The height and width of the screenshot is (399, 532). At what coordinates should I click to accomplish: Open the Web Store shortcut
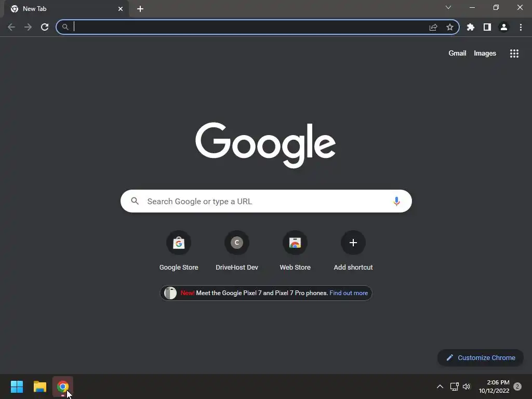(295, 251)
